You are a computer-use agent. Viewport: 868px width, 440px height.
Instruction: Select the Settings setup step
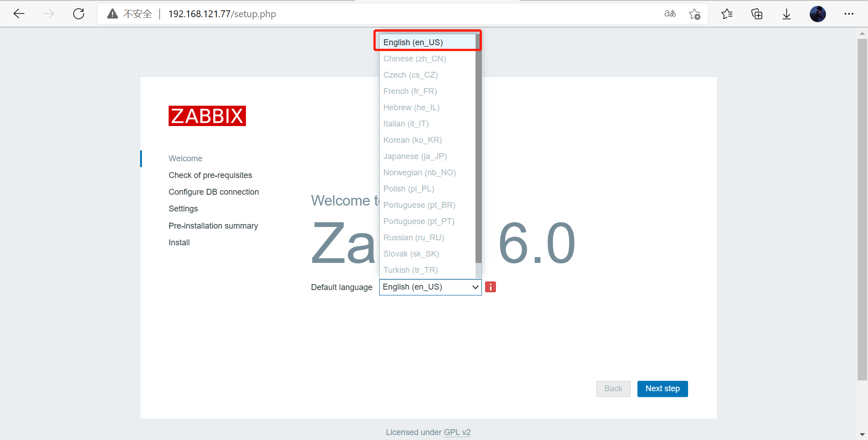pyautogui.click(x=183, y=209)
